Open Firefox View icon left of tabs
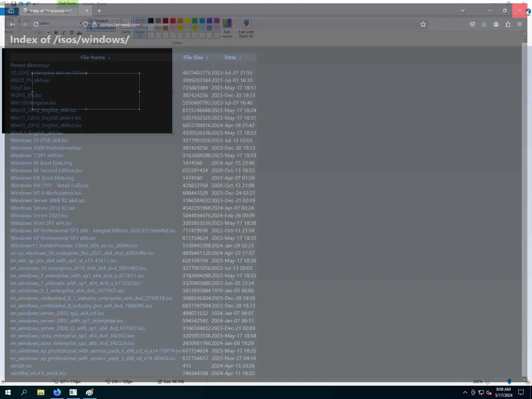 click(11, 11)
